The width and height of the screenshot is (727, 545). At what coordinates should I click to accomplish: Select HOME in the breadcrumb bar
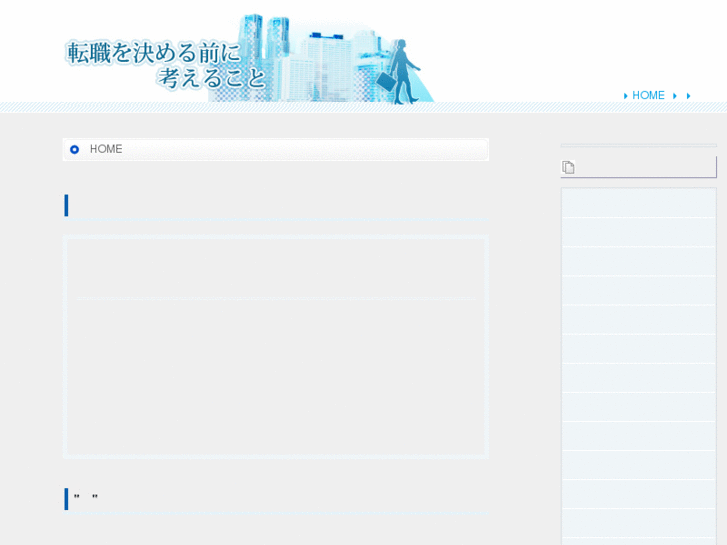point(106,149)
